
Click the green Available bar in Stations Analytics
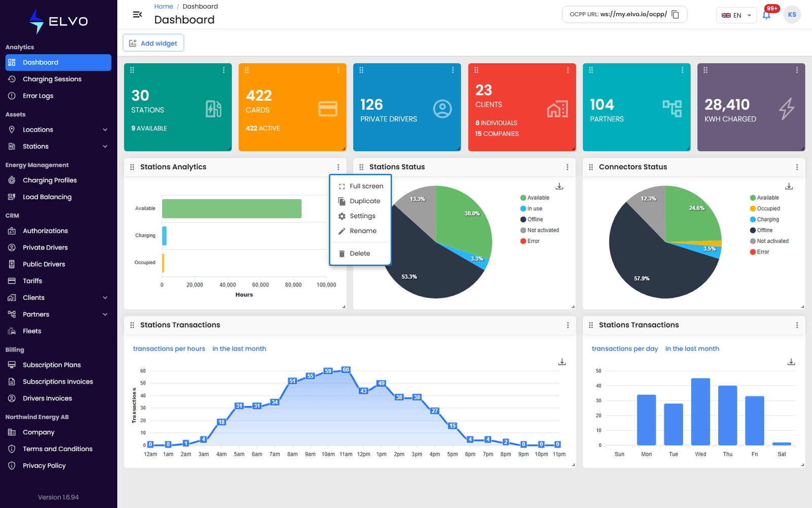coord(232,208)
